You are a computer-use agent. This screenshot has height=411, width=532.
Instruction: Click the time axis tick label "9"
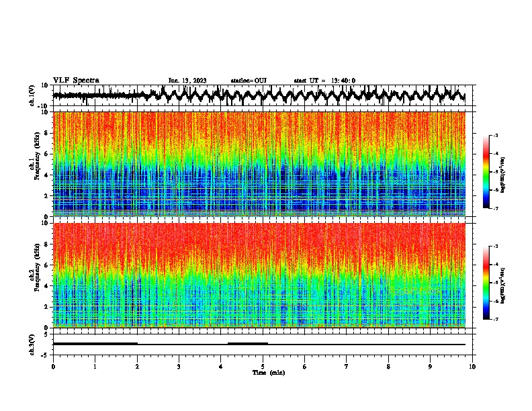pyautogui.click(x=430, y=367)
